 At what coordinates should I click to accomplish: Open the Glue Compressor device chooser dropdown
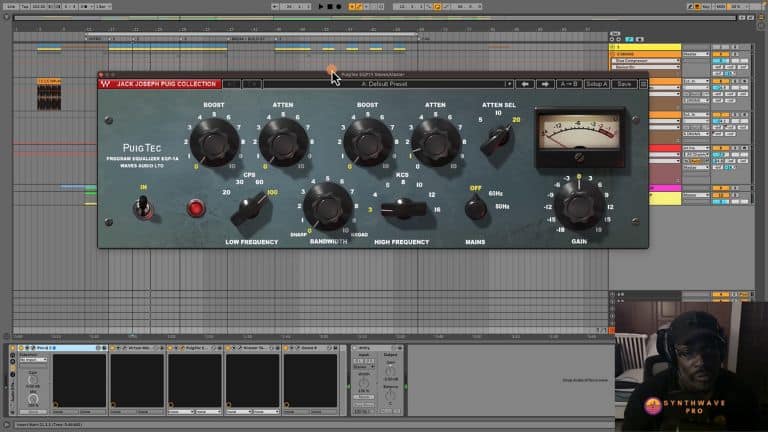click(x=646, y=61)
